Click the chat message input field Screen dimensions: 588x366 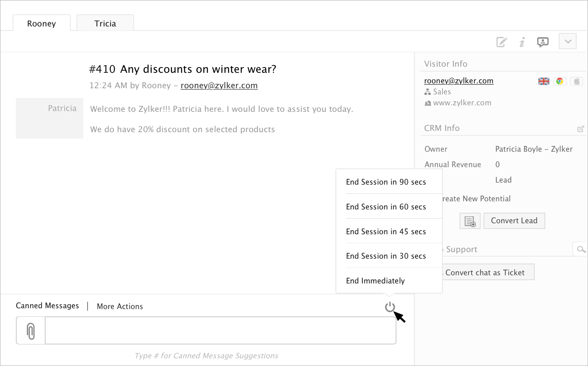[220, 331]
